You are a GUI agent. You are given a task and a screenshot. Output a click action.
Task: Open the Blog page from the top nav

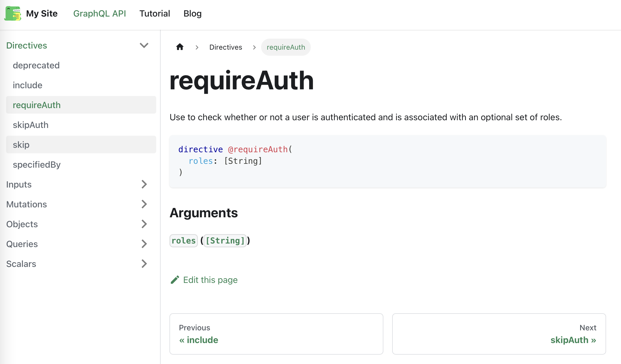pos(192,13)
